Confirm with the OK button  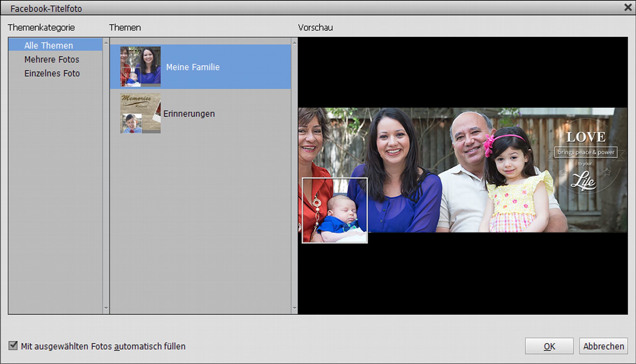pos(549,346)
